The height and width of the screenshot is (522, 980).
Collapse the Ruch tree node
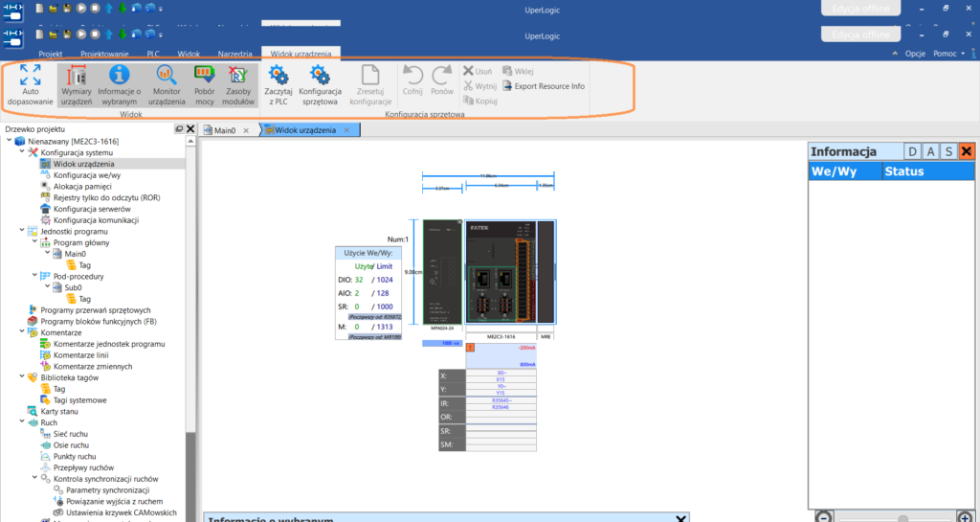pos(22,422)
